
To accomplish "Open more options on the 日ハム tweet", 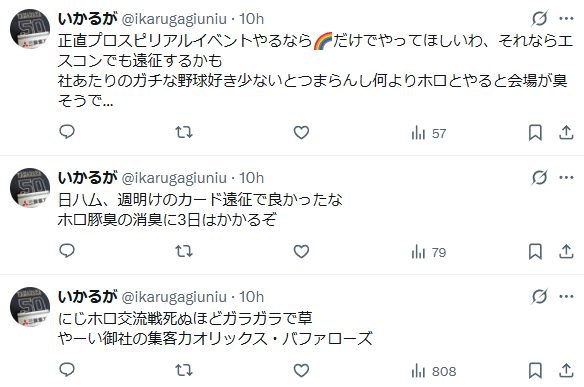I will (566, 178).
